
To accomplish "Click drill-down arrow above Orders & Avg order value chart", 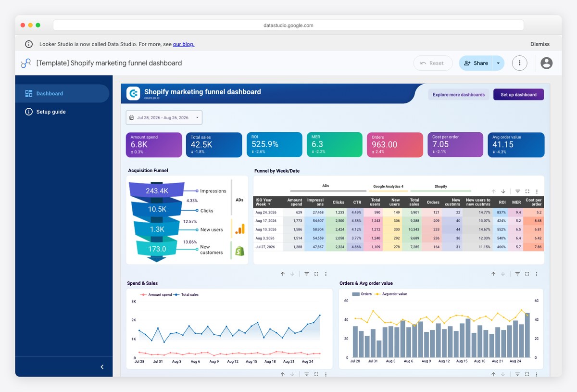I will 503,274.
